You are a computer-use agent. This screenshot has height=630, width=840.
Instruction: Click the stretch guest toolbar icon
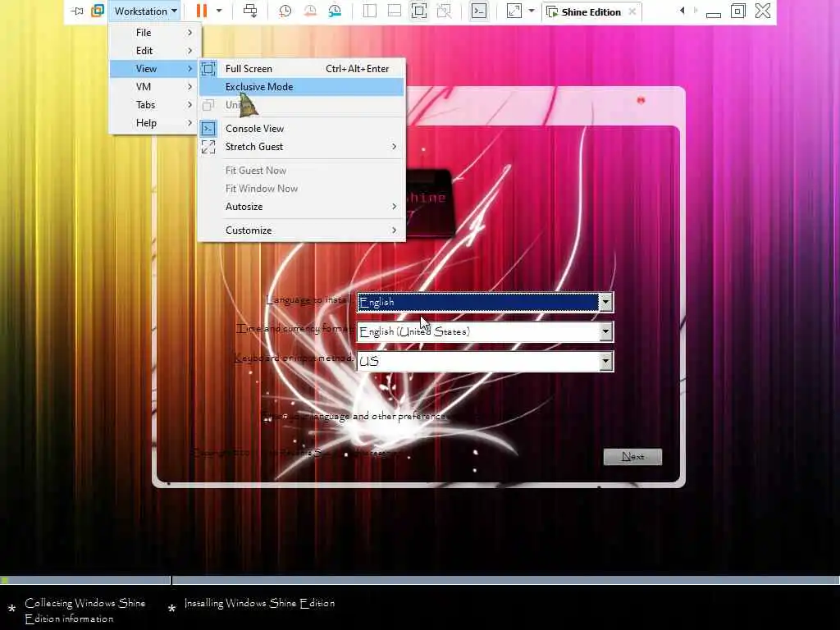tap(514, 11)
